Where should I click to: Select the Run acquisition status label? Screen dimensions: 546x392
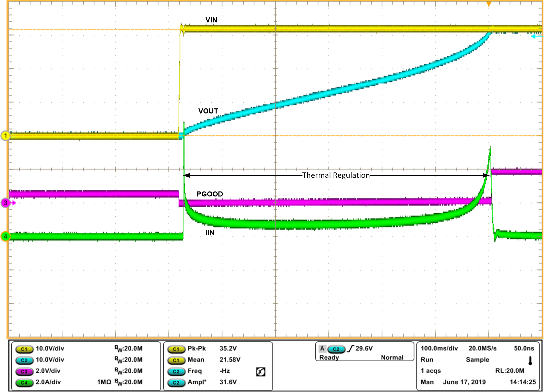click(427, 360)
